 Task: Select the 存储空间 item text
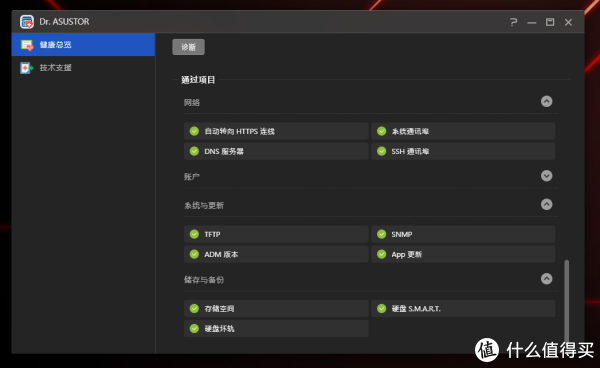[219, 309]
